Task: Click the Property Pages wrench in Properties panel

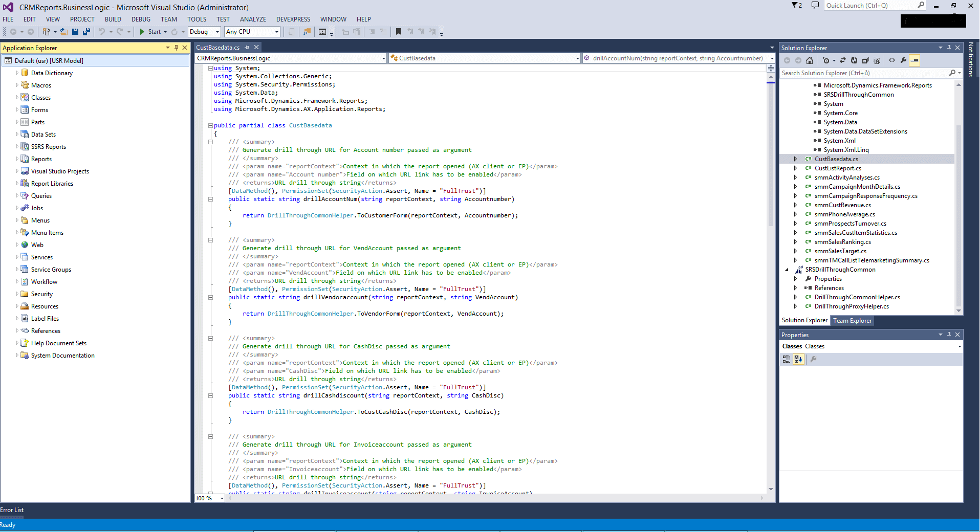Action: click(x=813, y=359)
